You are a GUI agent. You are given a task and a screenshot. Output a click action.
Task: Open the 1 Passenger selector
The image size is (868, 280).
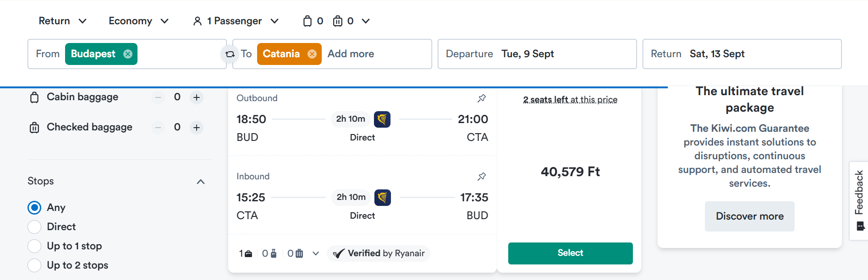tap(236, 21)
